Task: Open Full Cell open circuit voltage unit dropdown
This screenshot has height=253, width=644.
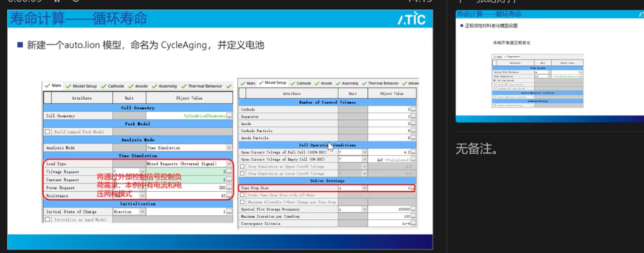Action: (364, 153)
